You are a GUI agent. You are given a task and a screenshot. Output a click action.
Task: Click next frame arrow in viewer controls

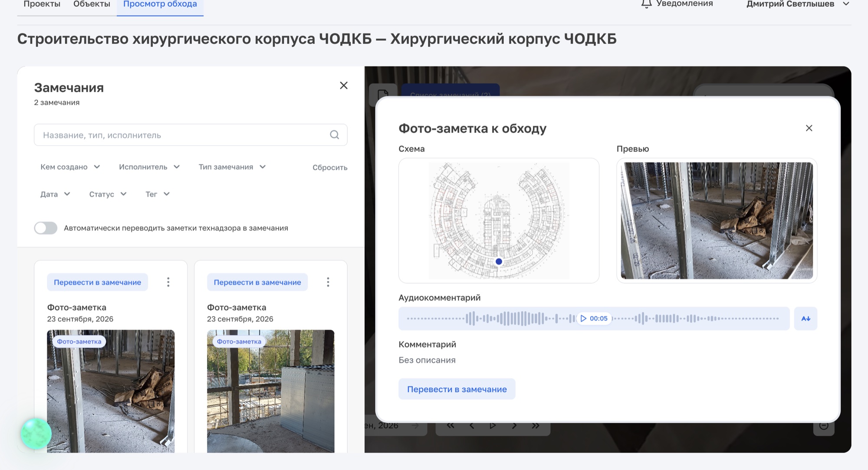tap(514, 426)
